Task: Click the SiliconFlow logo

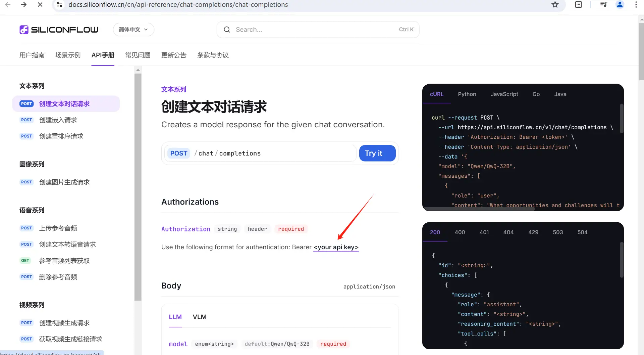Action: [x=59, y=30]
